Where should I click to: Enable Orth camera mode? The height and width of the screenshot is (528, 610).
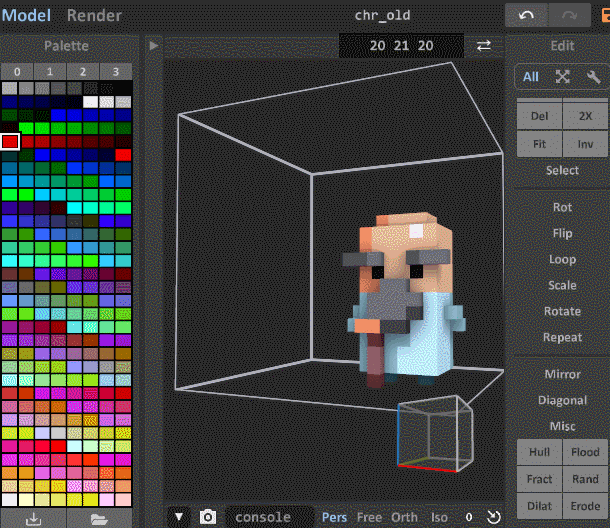pyautogui.click(x=404, y=517)
